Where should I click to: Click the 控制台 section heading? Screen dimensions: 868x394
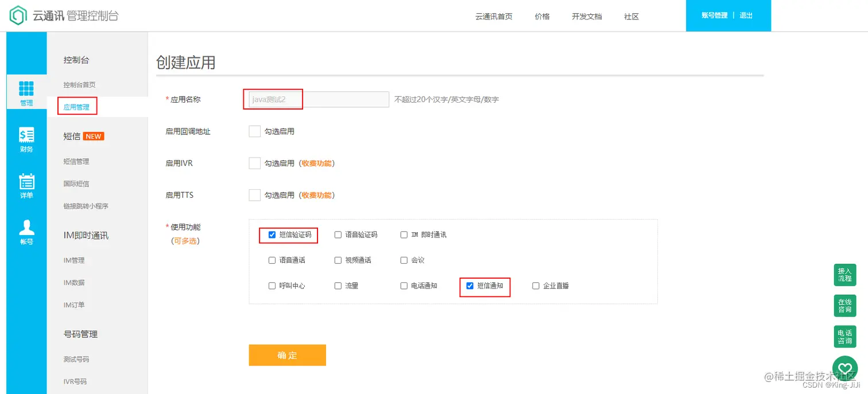pos(76,60)
